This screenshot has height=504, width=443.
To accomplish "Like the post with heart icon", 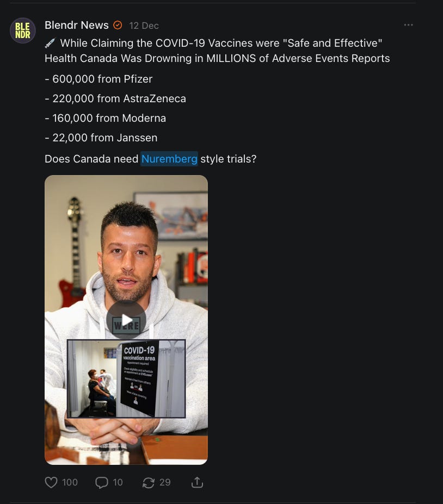I will coord(51,482).
